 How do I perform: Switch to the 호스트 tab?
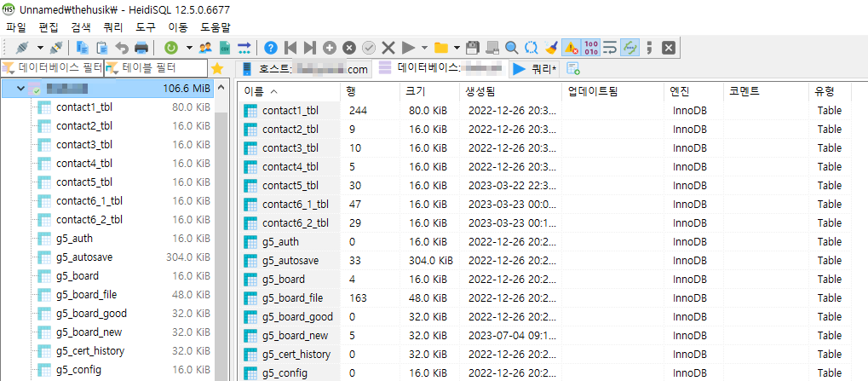tap(304, 69)
